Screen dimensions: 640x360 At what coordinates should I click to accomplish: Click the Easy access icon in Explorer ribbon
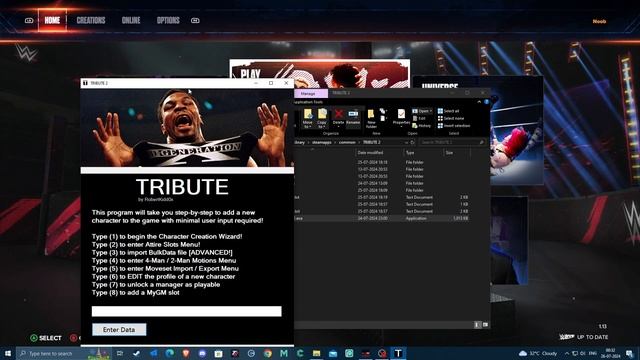click(x=383, y=119)
